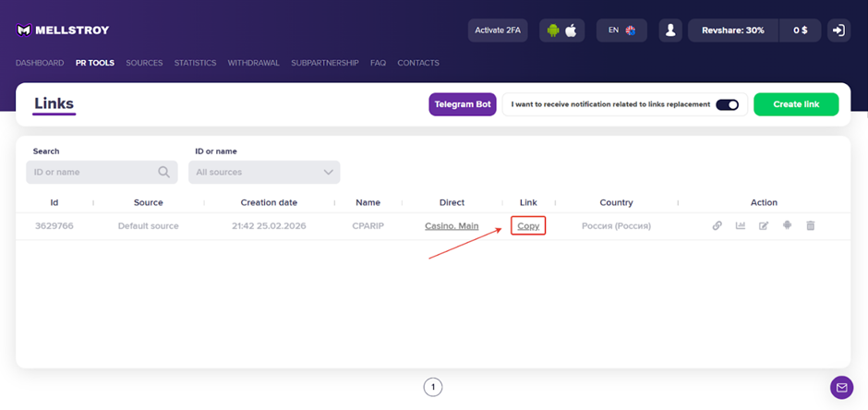The width and height of the screenshot is (868, 410).
Task: Open the user profile icon
Action: [670, 30]
